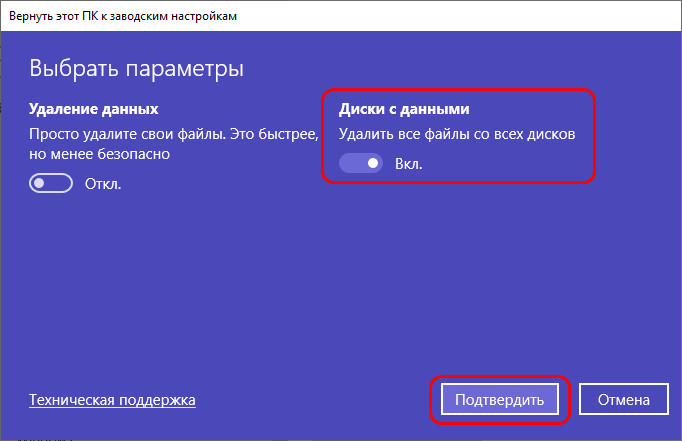Image resolution: width=682 pixels, height=441 pixels.
Task: Select the Диски с данными section title
Action: [404, 108]
